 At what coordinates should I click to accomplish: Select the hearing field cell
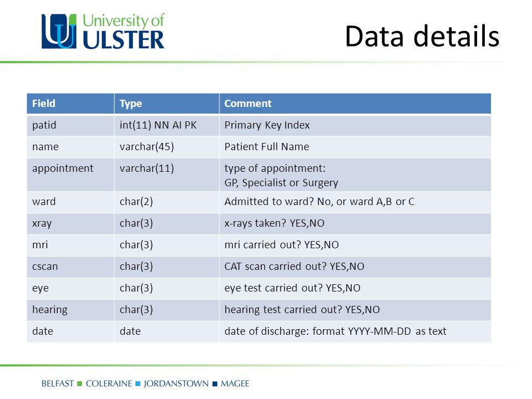coord(70,310)
